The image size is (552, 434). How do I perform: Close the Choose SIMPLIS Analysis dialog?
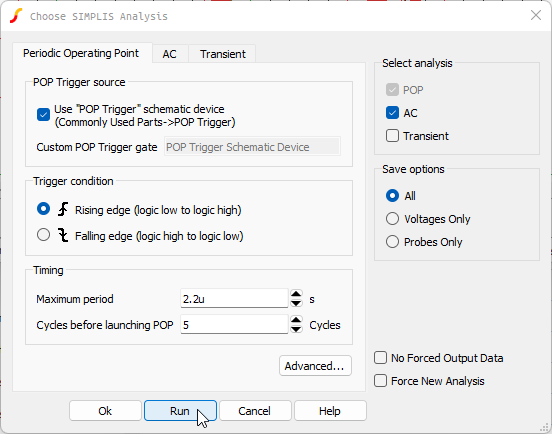tap(536, 15)
